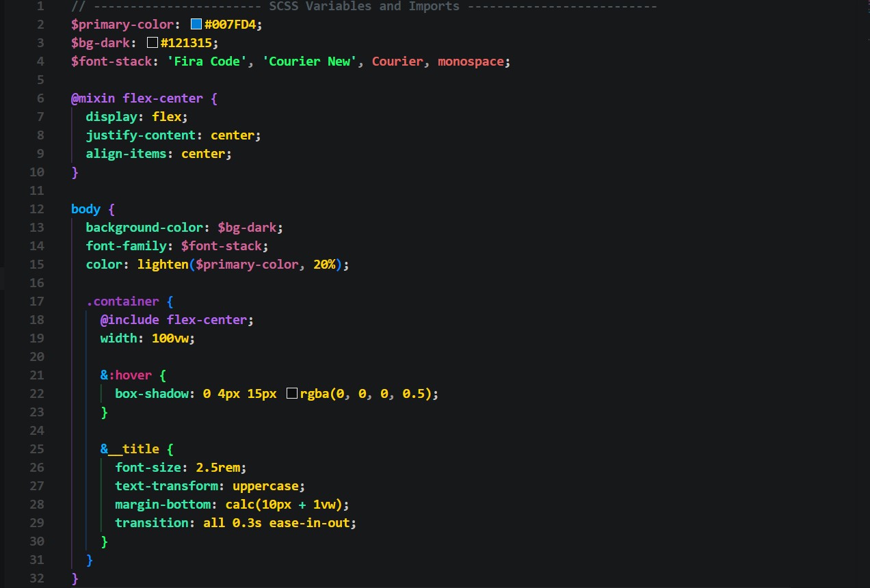Click the display property on line 7
The height and width of the screenshot is (588, 870).
coord(111,117)
